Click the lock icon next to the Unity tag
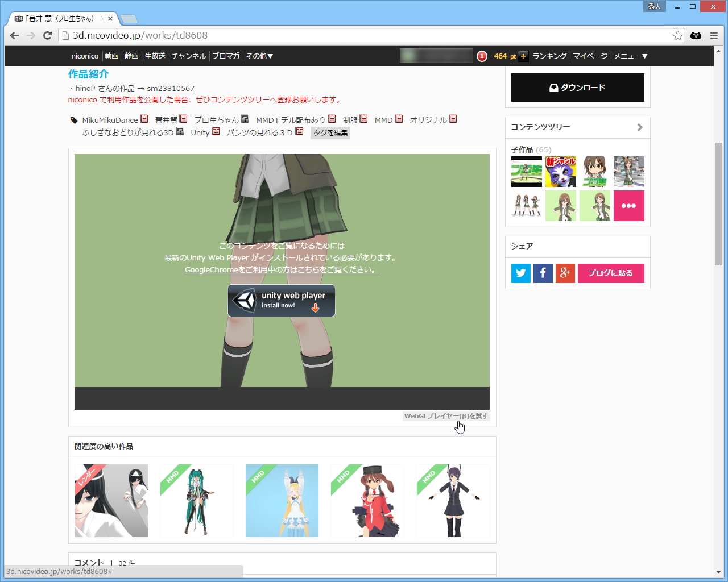 point(215,132)
